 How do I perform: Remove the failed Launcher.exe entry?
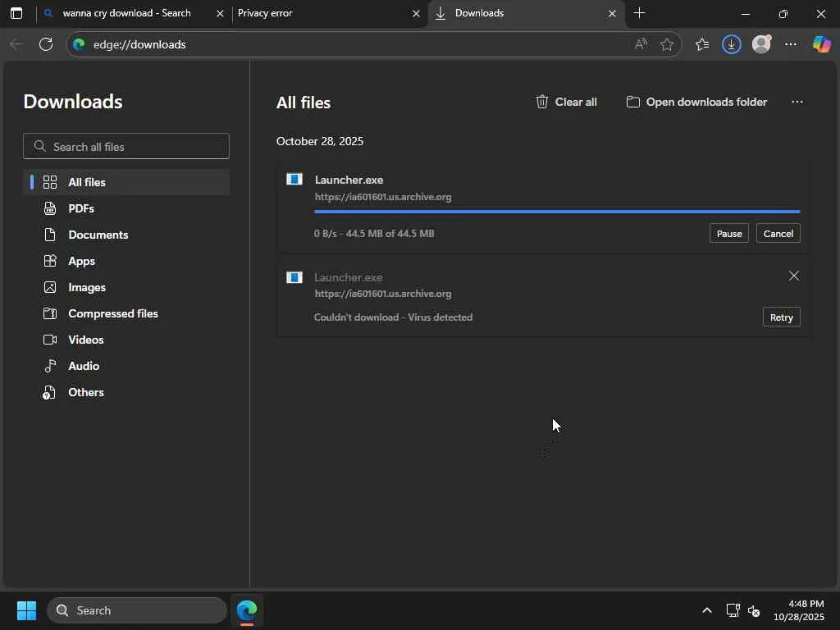pyautogui.click(x=793, y=276)
